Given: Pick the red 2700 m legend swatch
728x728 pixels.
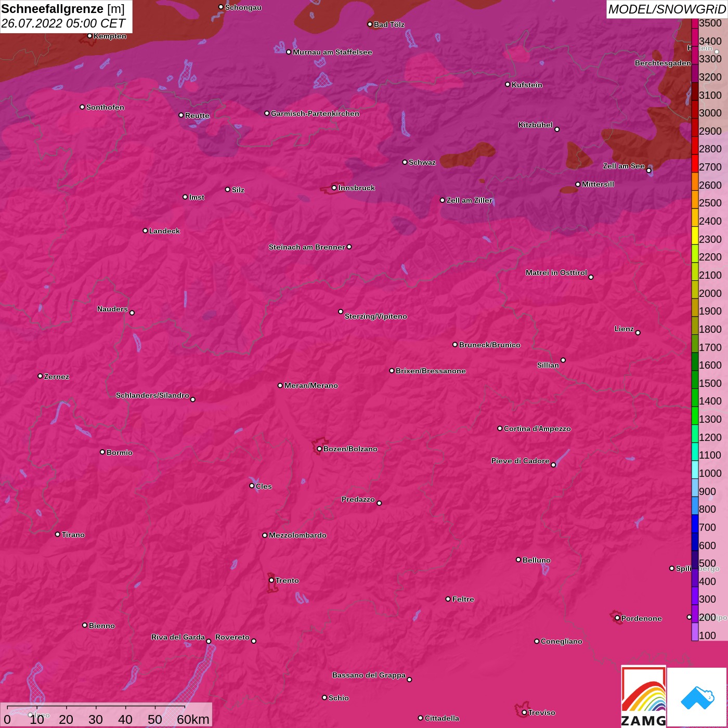Looking at the screenshot, I should pos(695,163).
